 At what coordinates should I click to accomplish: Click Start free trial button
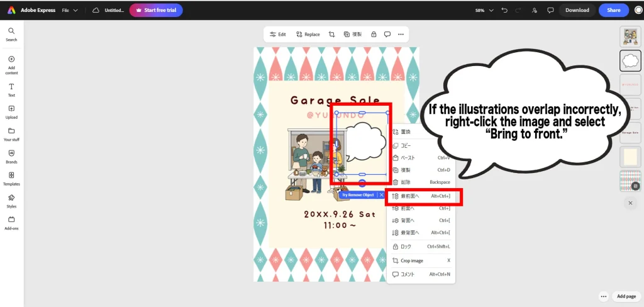coord(156,10)
